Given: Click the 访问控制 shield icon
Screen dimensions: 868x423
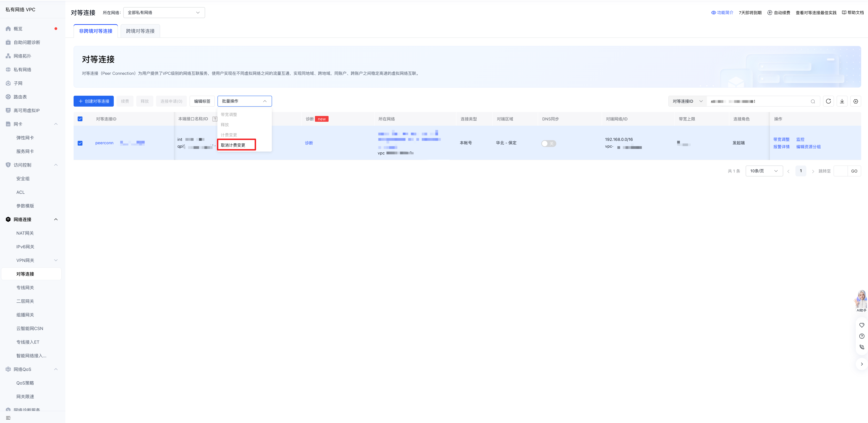Looking at the screenshot, I should (x=8, y=165).
